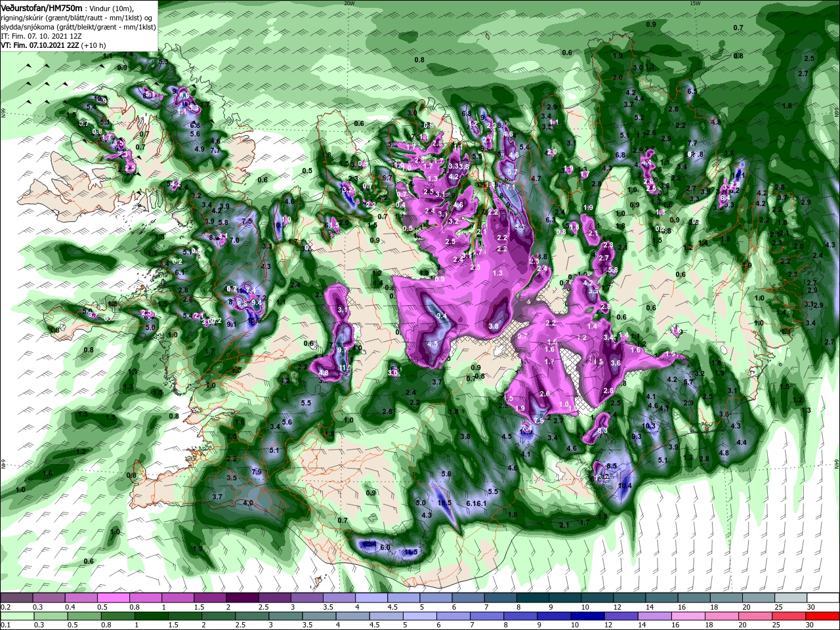Click the 'Vindur (10m)' header text
The width and height of the screenshot is (840, 630).
[x=110, y=9]
